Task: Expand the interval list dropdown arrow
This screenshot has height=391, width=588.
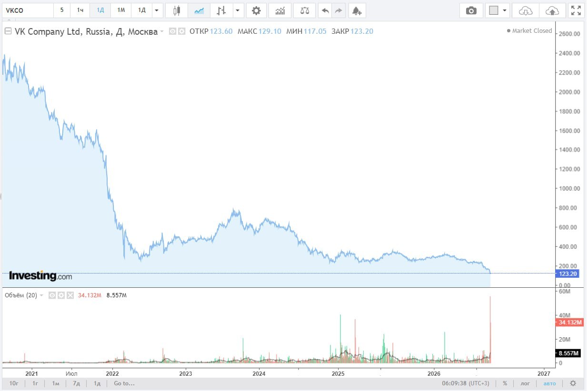Action: pos(157,10)
